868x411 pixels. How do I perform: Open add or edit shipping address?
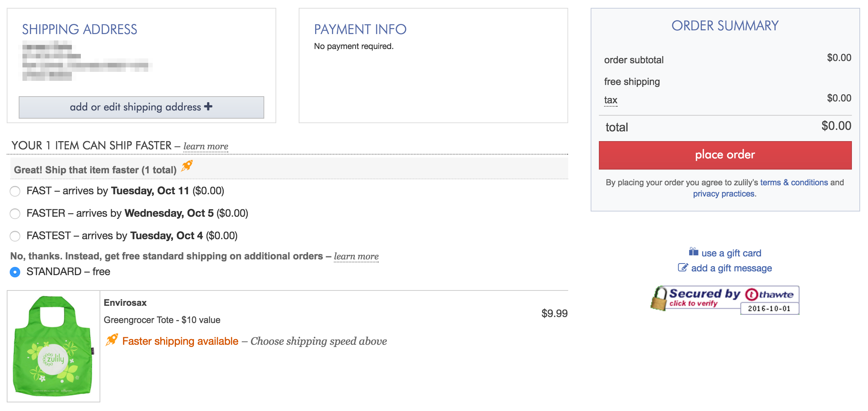[141, 107]
